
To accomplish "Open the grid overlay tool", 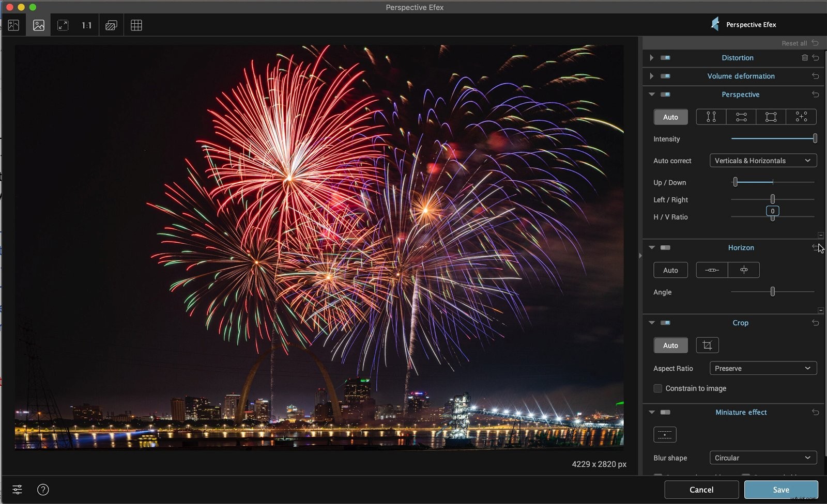I will click(x=136, y=25).
